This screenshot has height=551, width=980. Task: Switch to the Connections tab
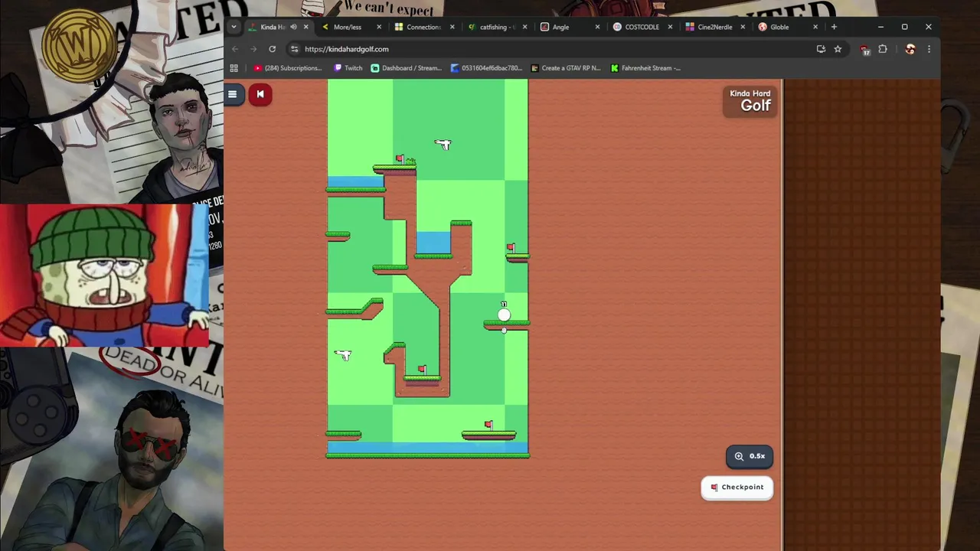click(x=423, y=27)
